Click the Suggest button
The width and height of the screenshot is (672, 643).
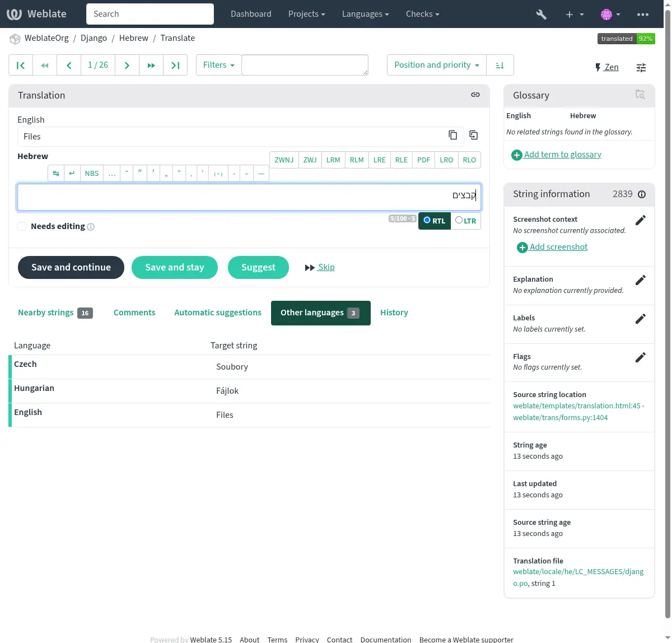258,267
